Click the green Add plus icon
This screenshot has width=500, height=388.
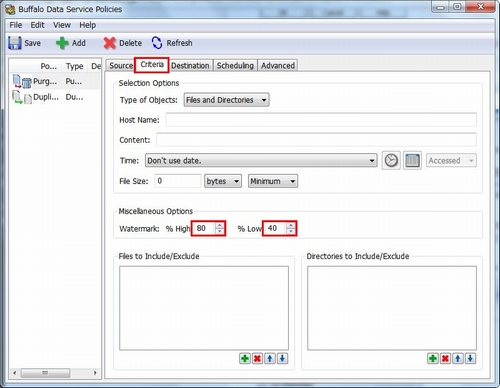click(x=62, y=43)
